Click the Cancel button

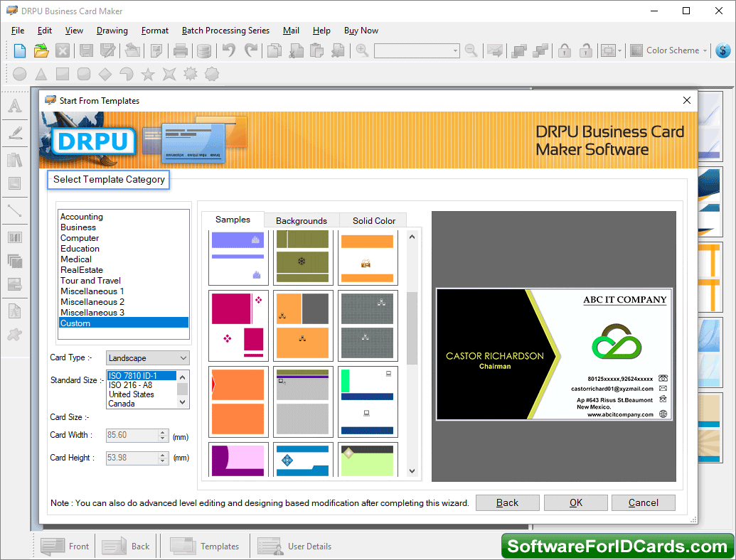click(x=643, y=502)
